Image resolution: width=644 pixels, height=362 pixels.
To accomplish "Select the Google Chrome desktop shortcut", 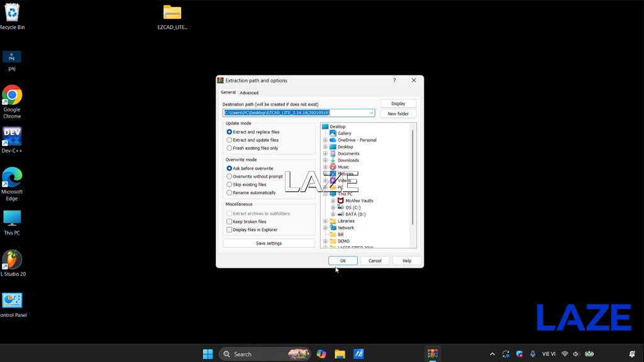I will 12,102.
